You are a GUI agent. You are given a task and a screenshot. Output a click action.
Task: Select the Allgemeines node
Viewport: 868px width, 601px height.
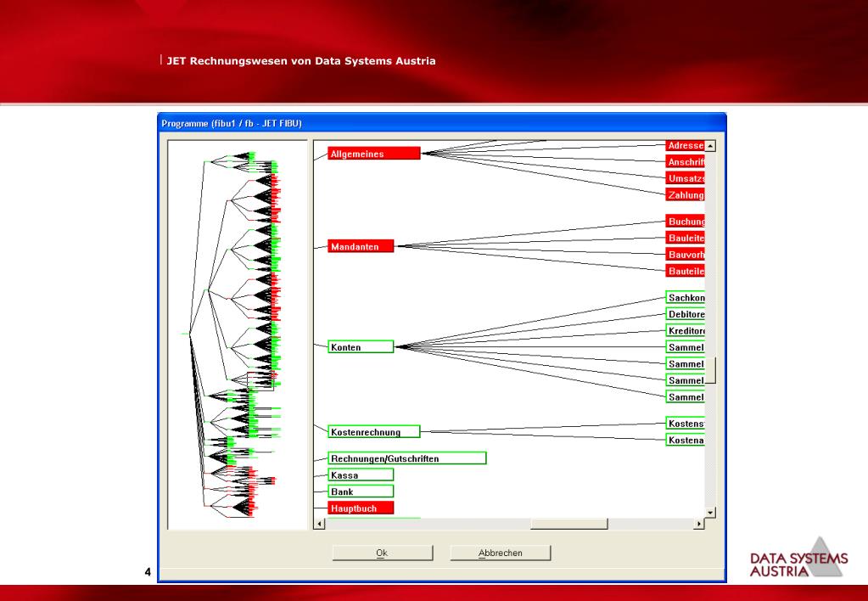(x=374, y=154)
